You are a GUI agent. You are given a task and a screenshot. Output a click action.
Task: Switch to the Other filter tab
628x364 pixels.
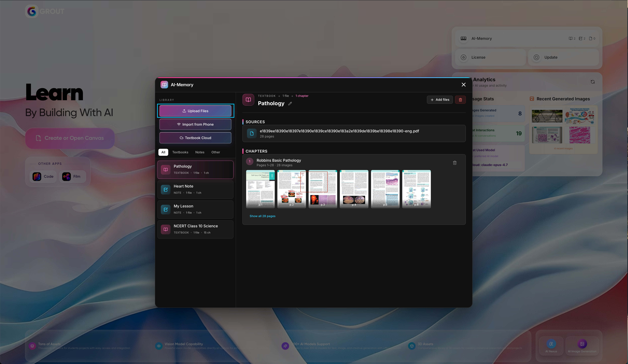pyautogui.click(x=216, y=152)
